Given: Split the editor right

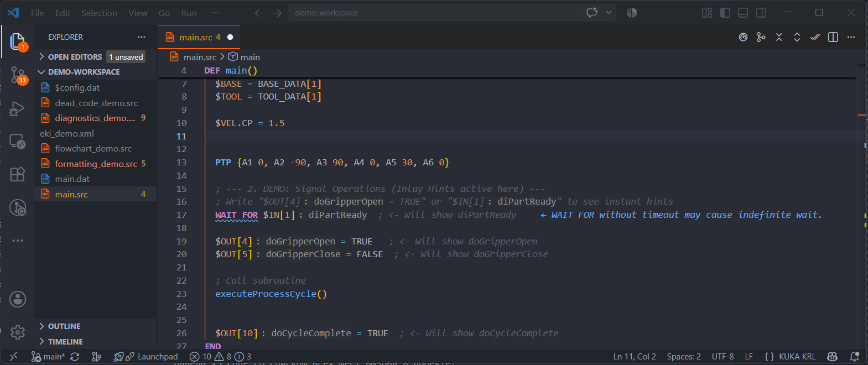Looking at the screenshot, I should [x=833, y=37].
